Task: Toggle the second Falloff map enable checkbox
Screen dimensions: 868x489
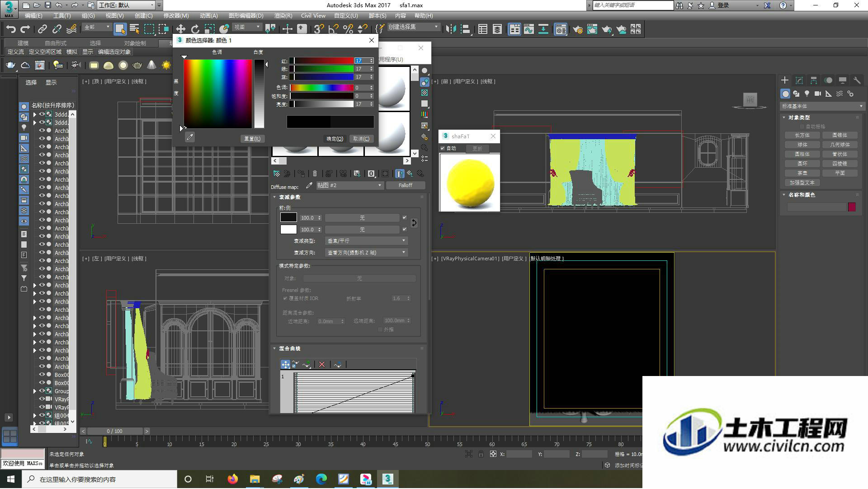Action: (405, 230)
